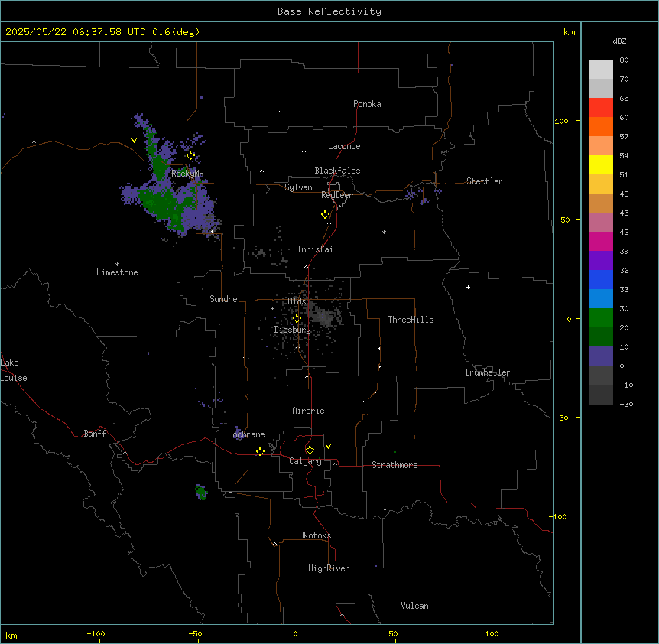The image size is (659, 644).
Task: Click the 80 dBZ white color swatch
Action: (601, 70)
